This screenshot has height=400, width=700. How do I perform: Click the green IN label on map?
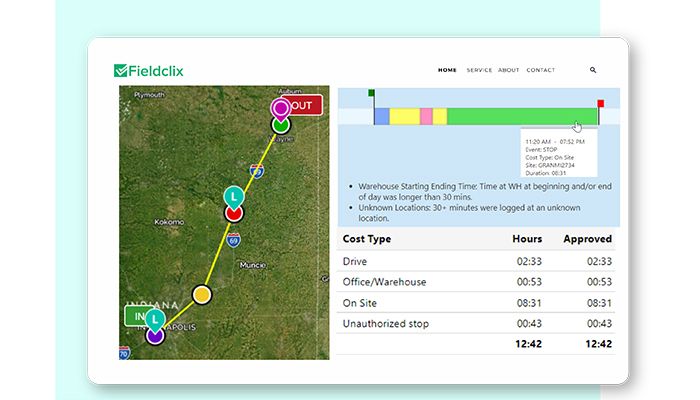[x=135, y=316]
